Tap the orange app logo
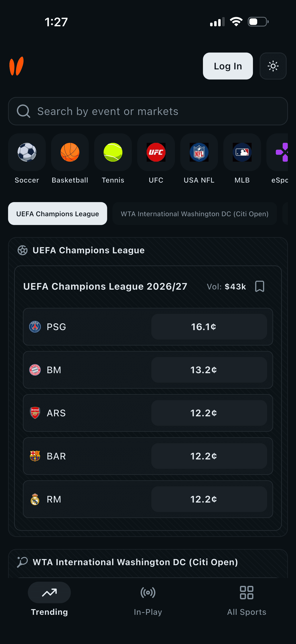 tap(16, 66)
